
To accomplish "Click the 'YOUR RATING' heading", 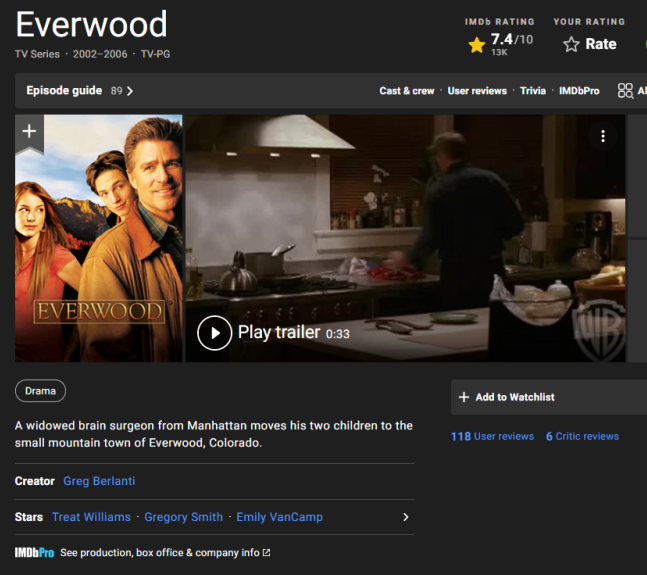I will pyautogui.click(x=589, y=21).
